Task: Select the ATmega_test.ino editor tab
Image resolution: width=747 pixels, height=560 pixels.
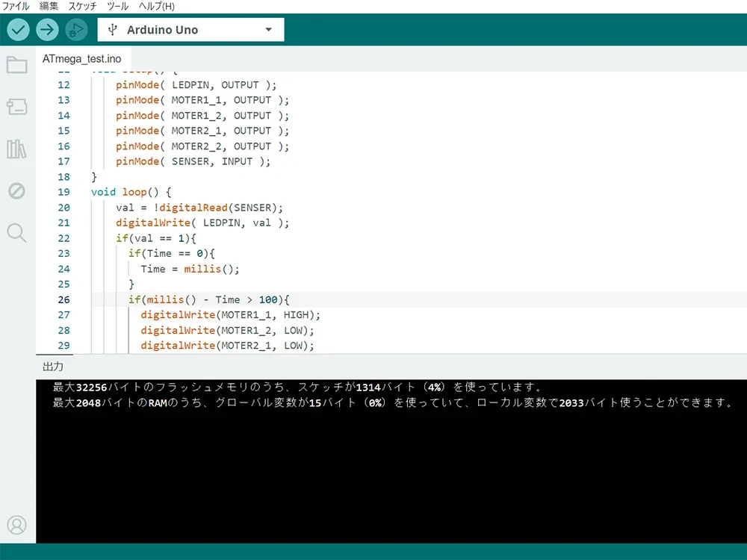Action: point(81,59)
